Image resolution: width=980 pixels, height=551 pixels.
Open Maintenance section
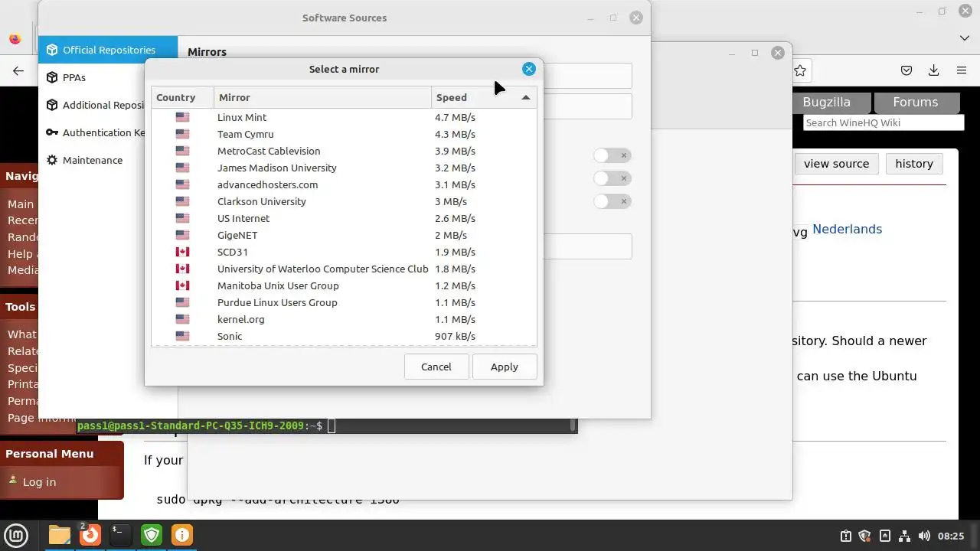[92, 160]
